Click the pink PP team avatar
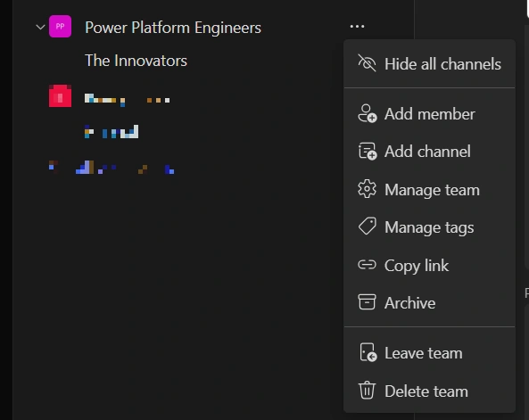Viewport: 529px width, 420px height. tap(60, 27)
